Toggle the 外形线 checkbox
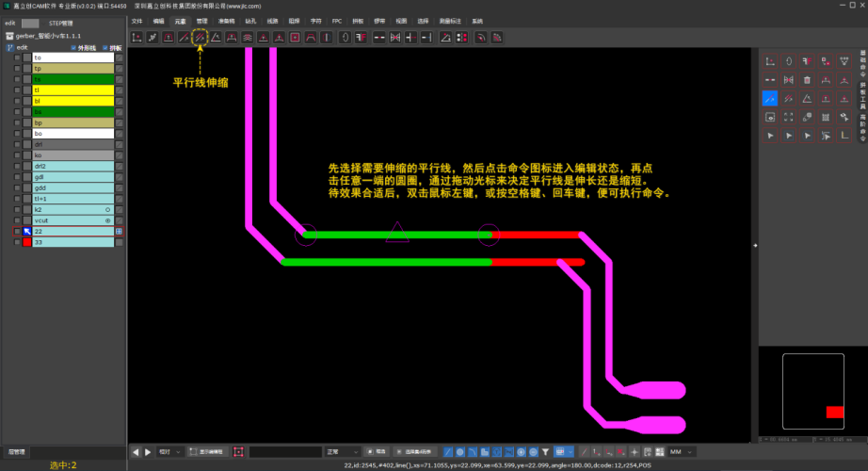The image size is (868, 471). tap(73, 48)
